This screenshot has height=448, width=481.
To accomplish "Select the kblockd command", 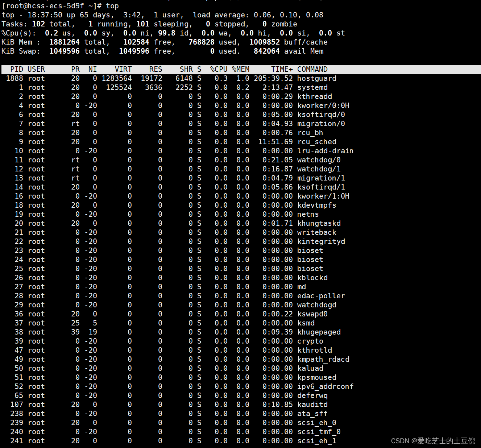I will [312, 278].
